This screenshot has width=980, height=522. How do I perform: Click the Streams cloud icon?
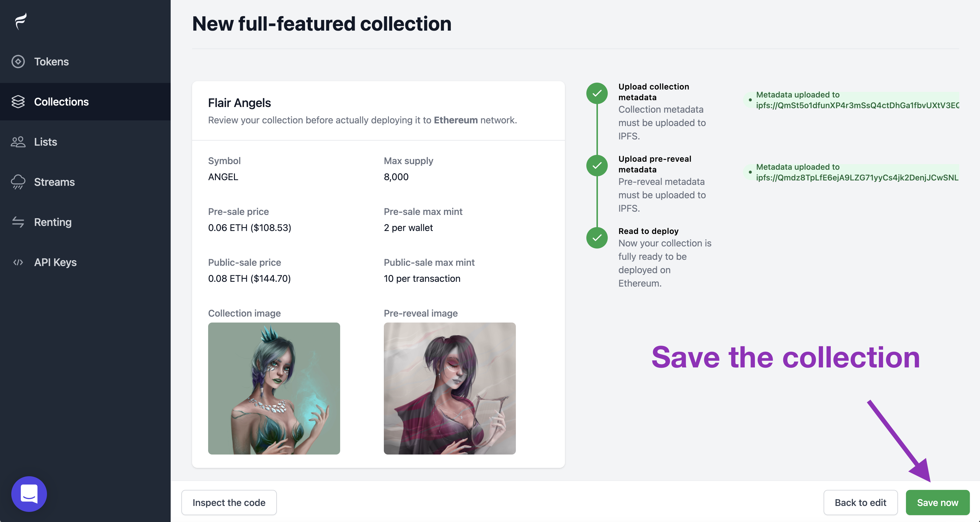[18, 182]
